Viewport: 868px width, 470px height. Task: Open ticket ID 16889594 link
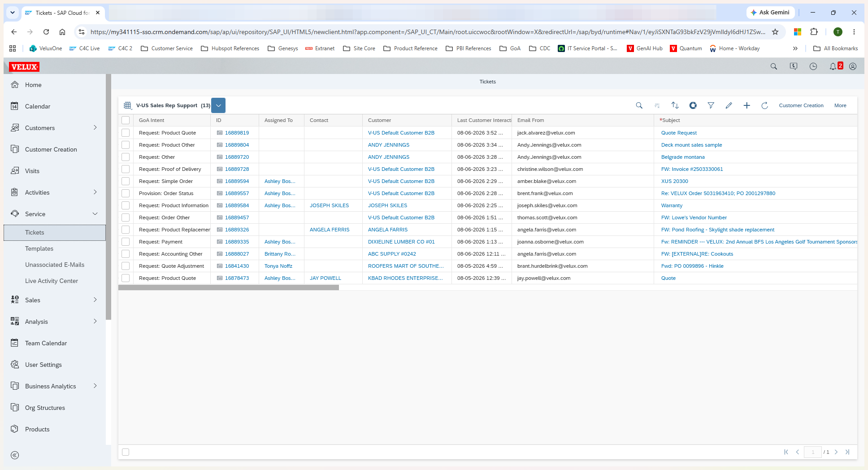coord(237,181)
